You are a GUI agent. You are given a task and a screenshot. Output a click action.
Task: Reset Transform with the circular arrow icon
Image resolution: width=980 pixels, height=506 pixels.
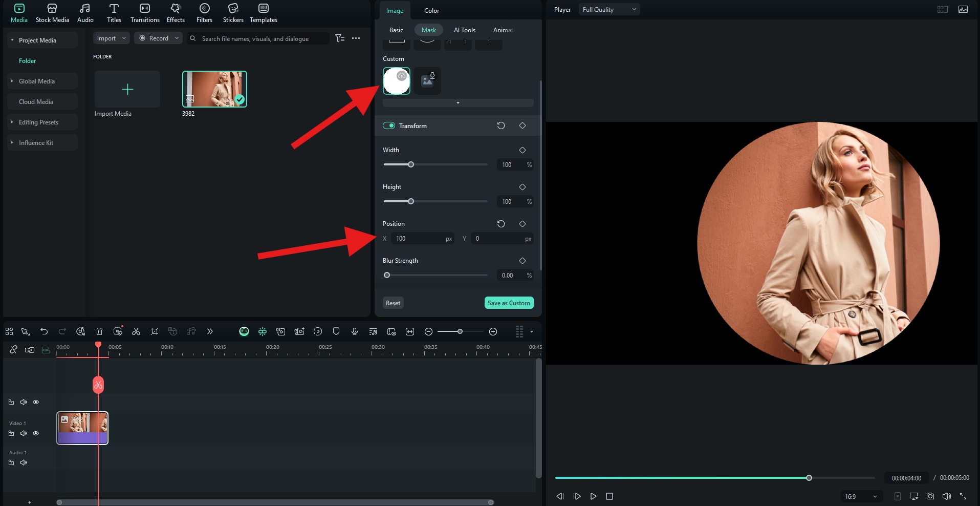click(501, 125)
